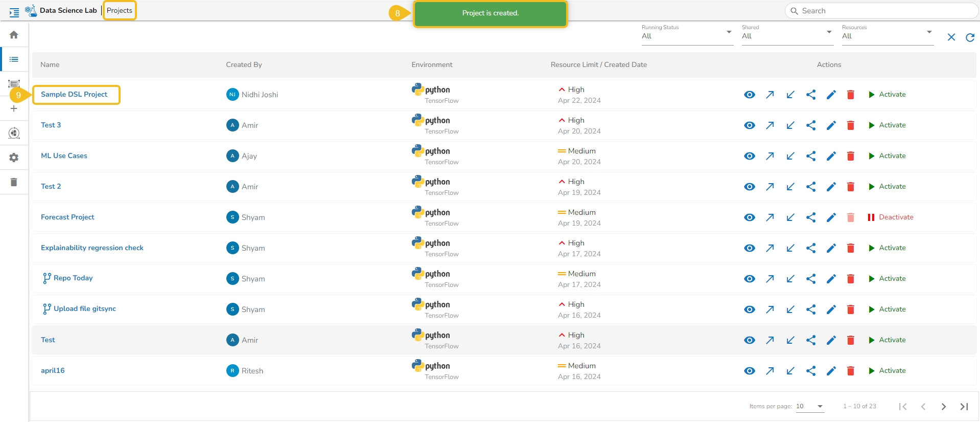This screenshot has width=980, height=422.
Task: Click the Home icon in the sidebar
Action: [x=14, y=35]
